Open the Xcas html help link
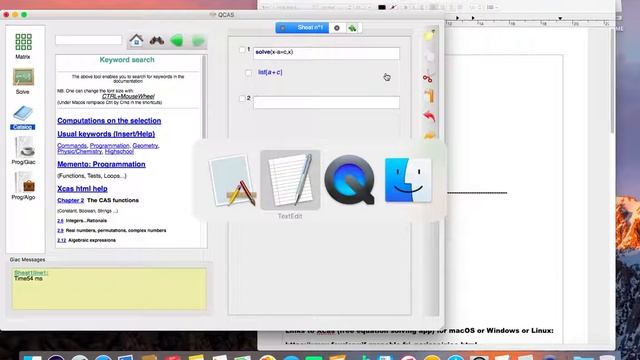Screen dimensions: 640x360 coord(82,189)
